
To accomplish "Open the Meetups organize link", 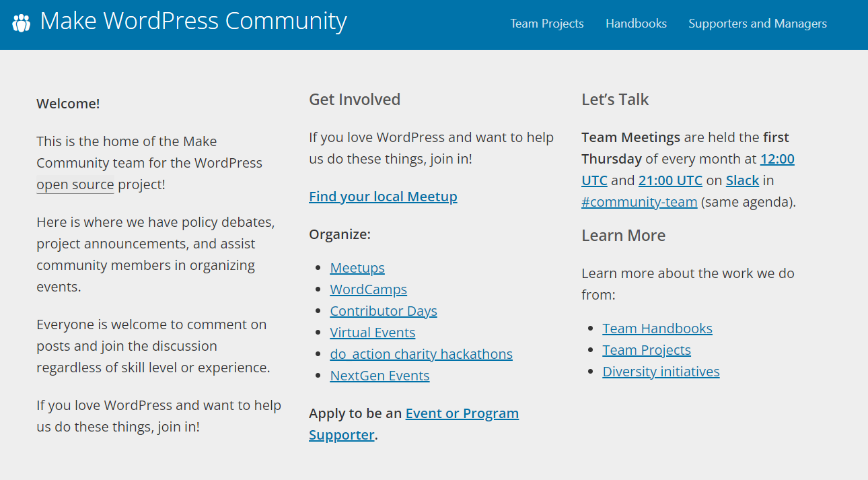I will pyautogui.click(x=357, y=268).
